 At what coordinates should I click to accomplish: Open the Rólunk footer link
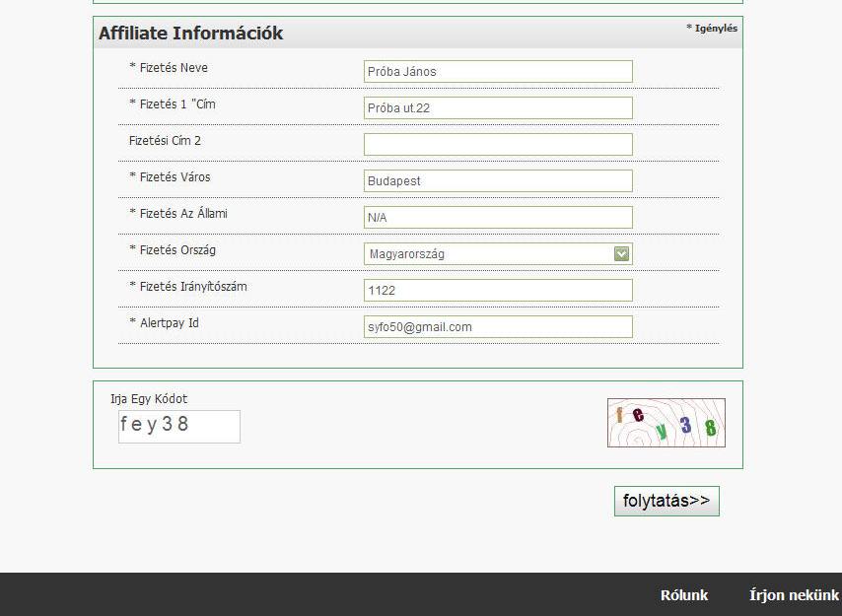pyautogui.click(x=684, y=595)
